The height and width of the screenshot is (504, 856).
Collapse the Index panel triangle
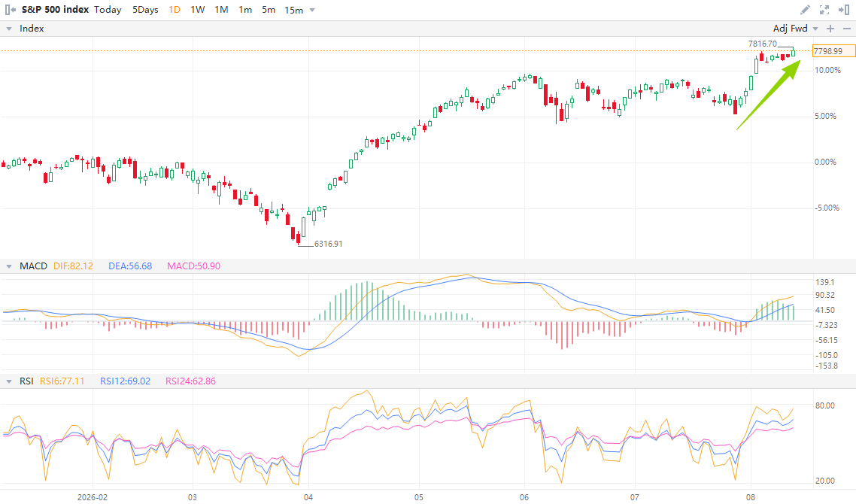pyautogui.click(x=9, y=29)
